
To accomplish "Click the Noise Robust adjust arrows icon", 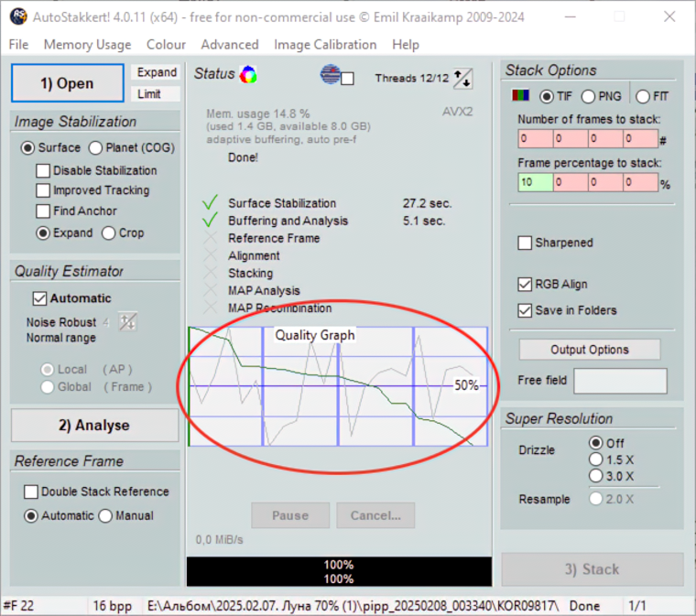I will [x=128, y=322].
